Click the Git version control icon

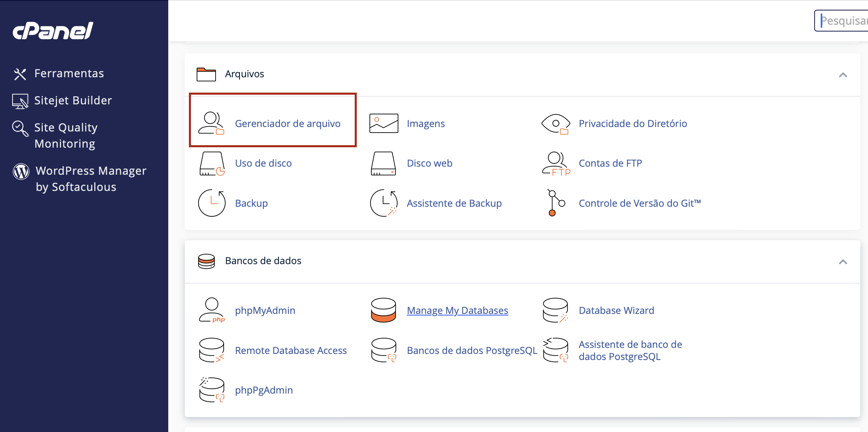[x=556, y=203]
